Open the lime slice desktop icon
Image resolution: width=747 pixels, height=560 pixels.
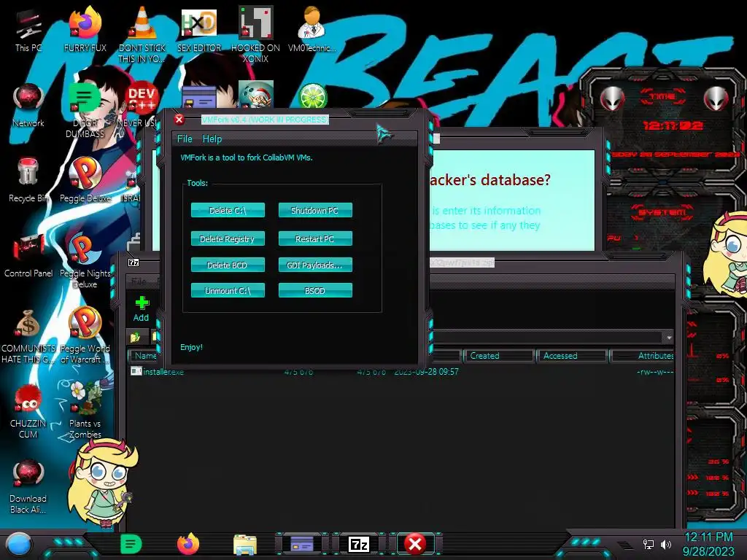[312, 96]
